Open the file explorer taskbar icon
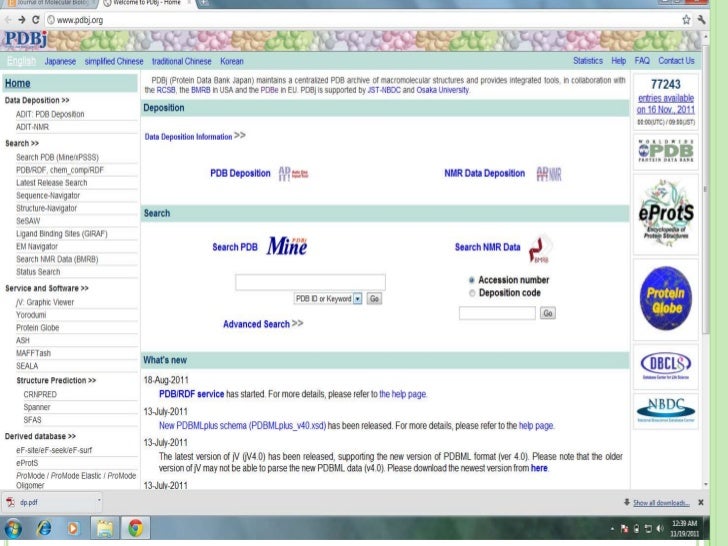 [104, 528]
